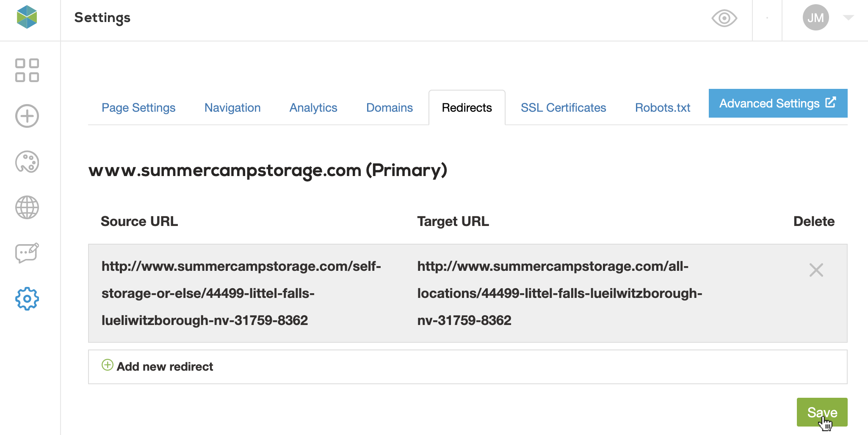Click the globe icon in sidebar
868x435 pixels.
27,207
